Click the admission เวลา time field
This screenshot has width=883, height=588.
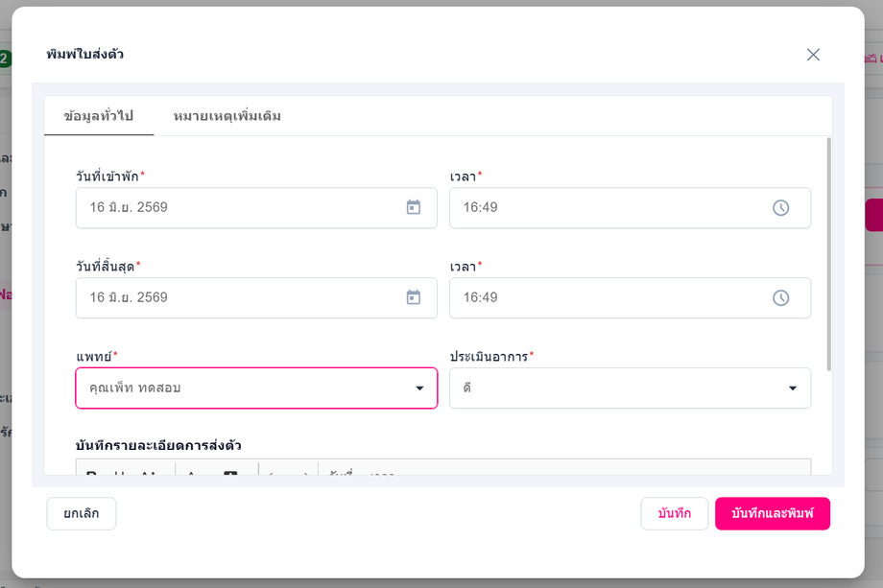[630, 207]
